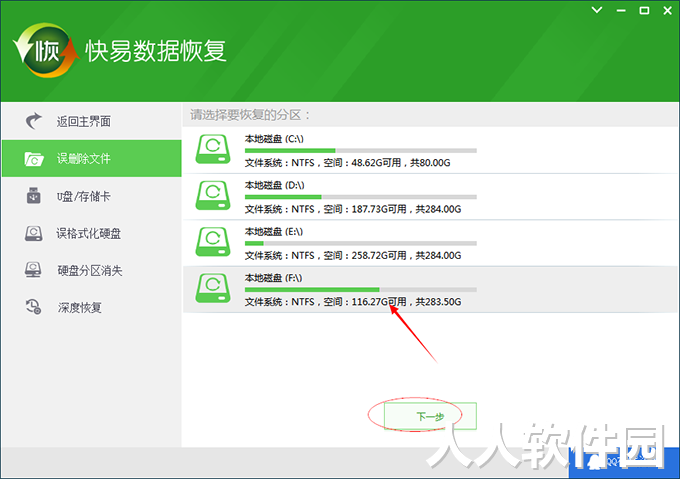Go back via 返回主界面
Image resolution: width=680 pixels, height=479 pixels.
click(92, 121)
